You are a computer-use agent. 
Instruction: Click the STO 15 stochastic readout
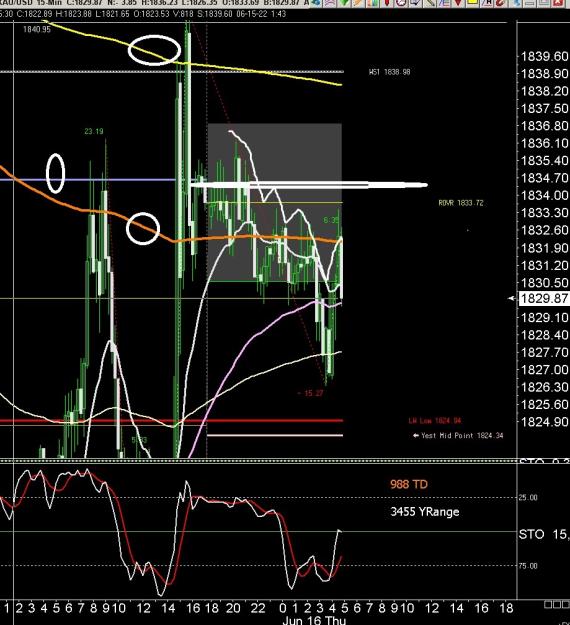point(544,535)
